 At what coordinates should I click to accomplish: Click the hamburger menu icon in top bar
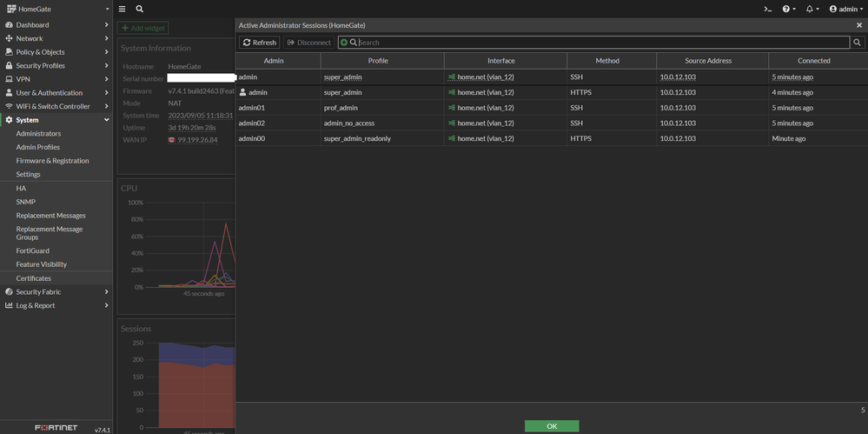(123, 9)
